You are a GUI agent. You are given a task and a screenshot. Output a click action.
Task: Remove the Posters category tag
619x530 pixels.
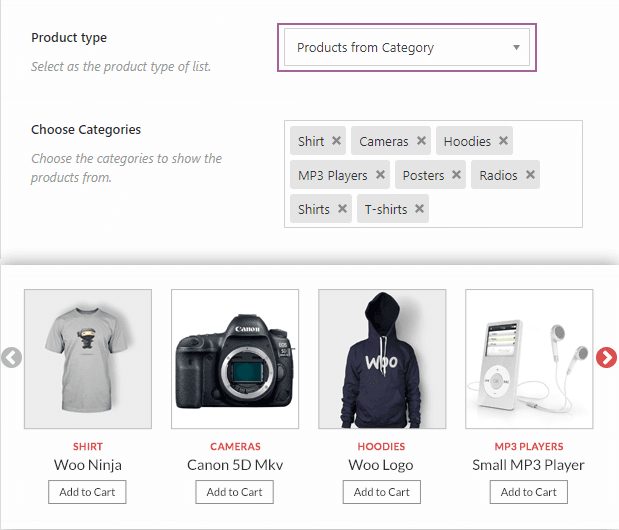(456, 174)
